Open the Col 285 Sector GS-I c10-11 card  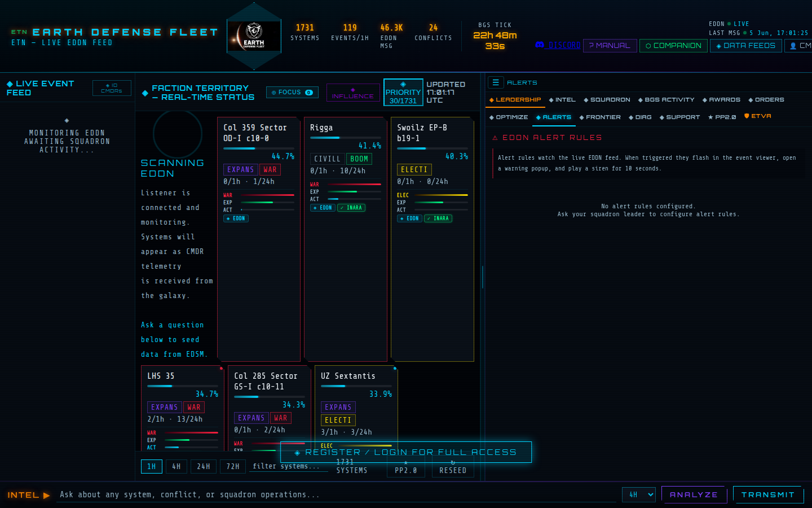270,408
